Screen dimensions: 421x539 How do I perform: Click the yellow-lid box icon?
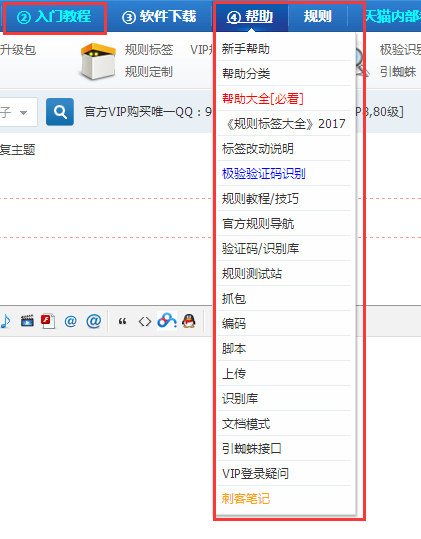point(98,61)
